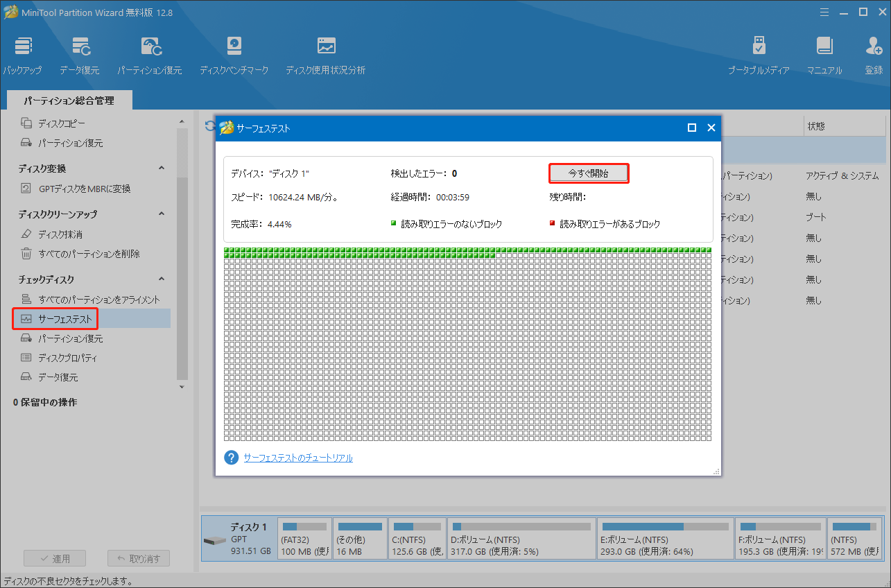The width and height of the screenshot is (891, 588).
Task: Launch データ復元 from the top toolbar
Action: click(80, 55)
